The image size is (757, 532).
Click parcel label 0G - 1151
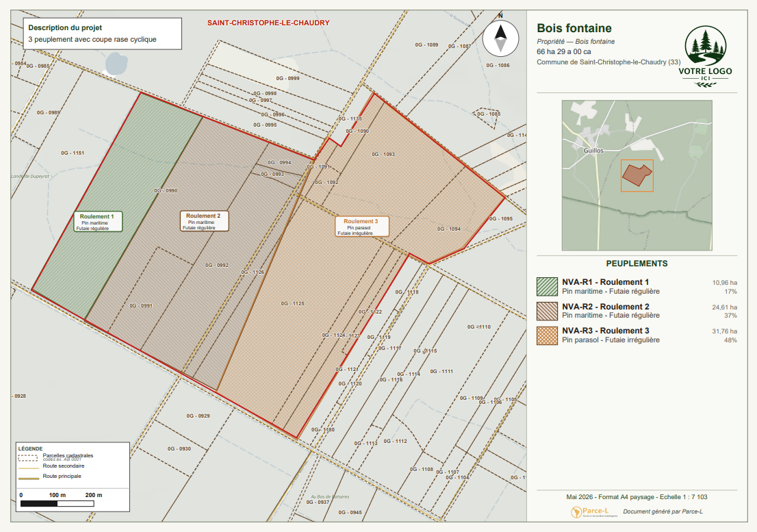(x=73, y=153)
